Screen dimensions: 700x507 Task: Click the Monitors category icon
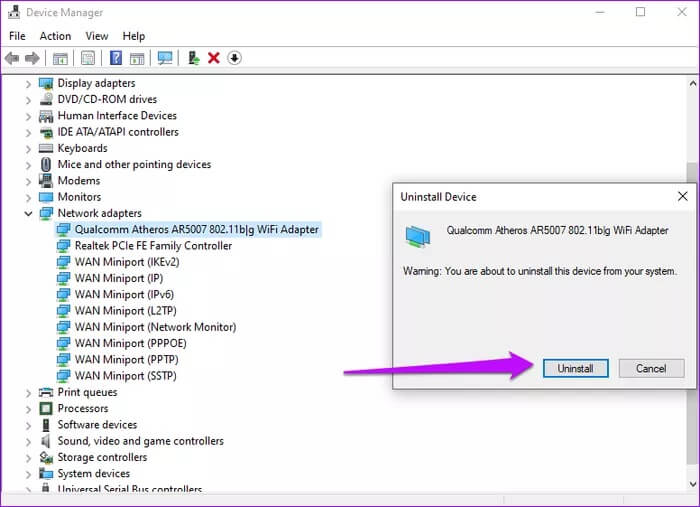pyautogui.click(x=46, y=197)
